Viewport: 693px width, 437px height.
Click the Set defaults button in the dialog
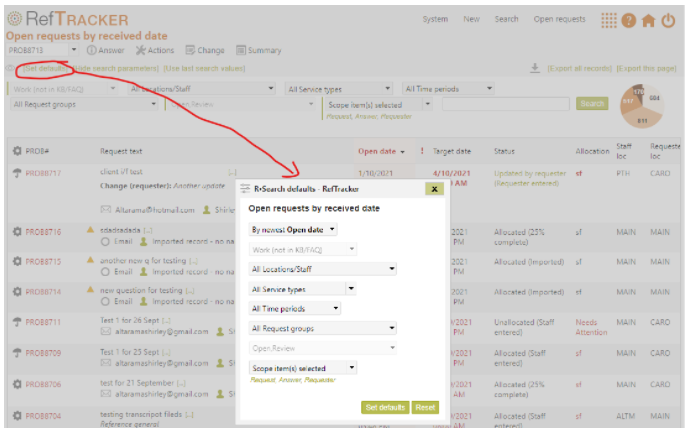click(x=385, y=407)
